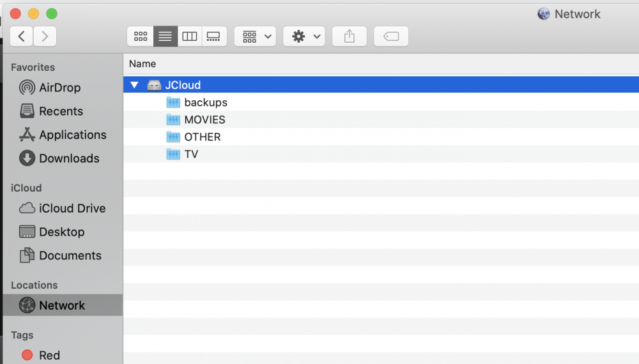This screenshot has height=364, width=639.
Task: Click the Red tag color dot
Action: click(x=27, y=355)
